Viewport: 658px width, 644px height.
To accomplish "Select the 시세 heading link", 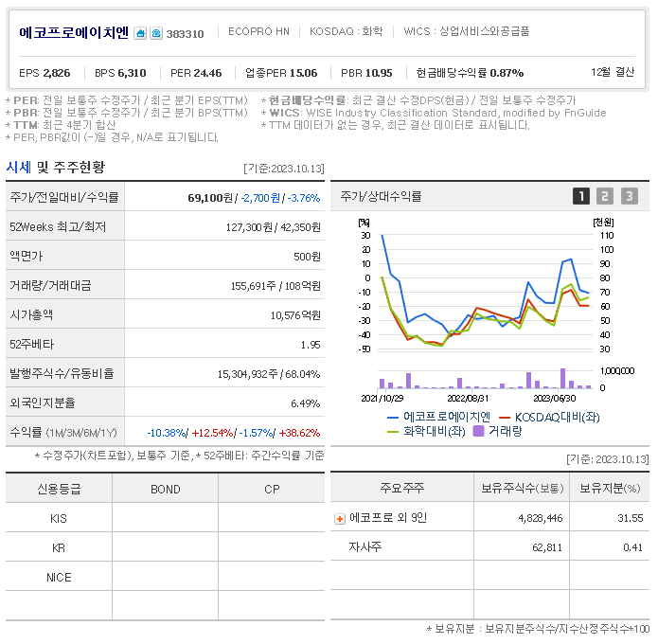I will (19, 167).
